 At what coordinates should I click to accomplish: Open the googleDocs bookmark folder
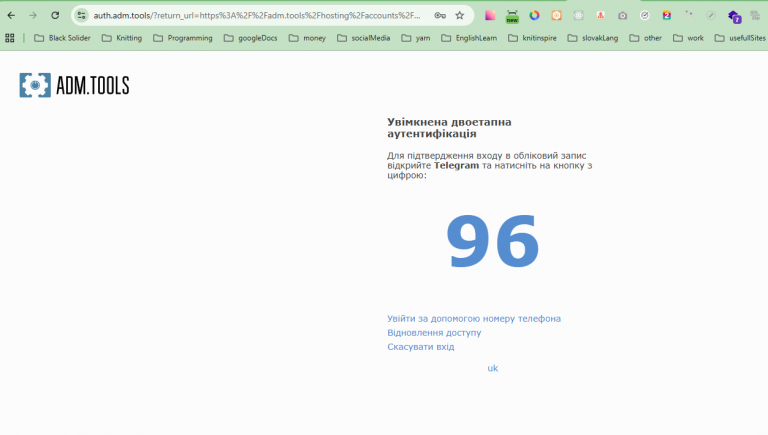(250, 38)
